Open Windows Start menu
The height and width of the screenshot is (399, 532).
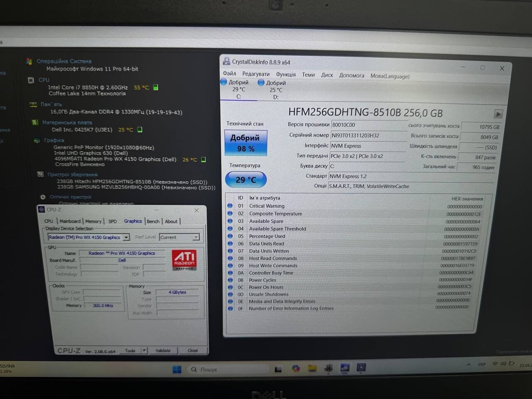point(177,369)
